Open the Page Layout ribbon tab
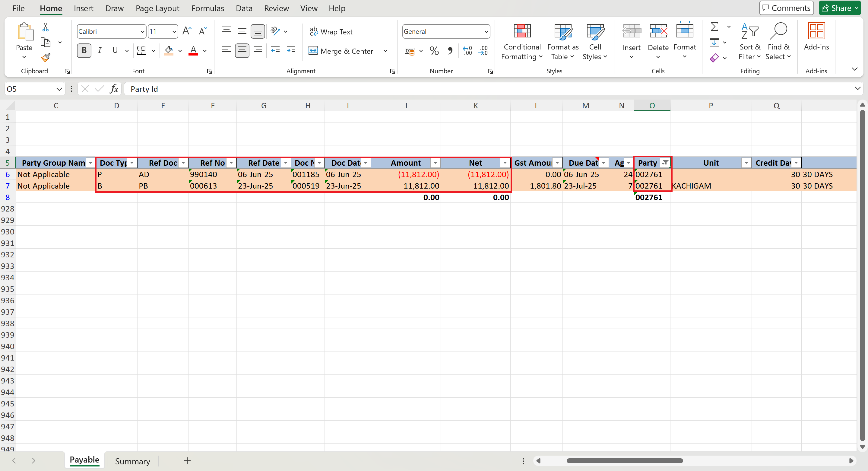The image size is (868, 471). pos(157,8)
